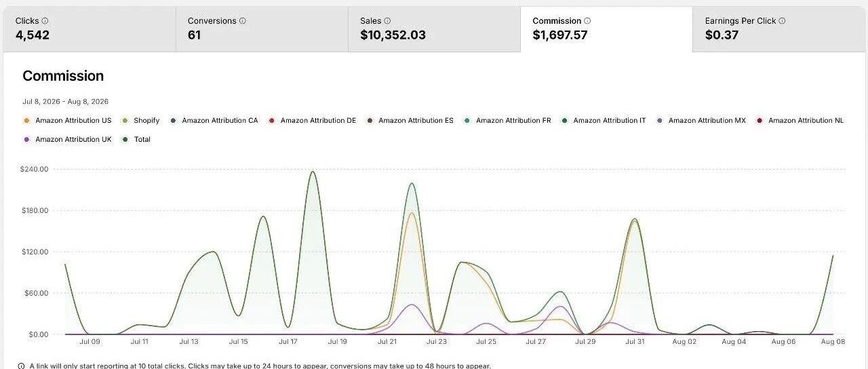Switch to the Sales tab

pos(434,29)
